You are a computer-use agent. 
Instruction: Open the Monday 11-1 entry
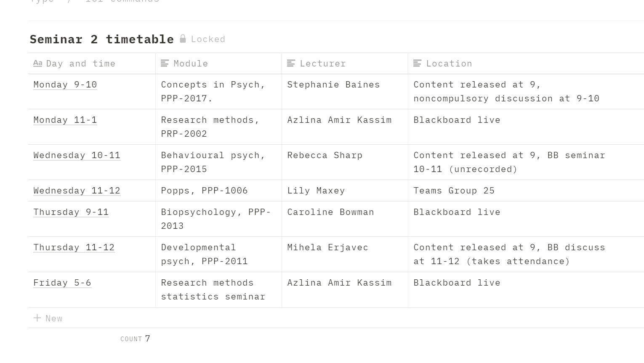coord(65,120)
